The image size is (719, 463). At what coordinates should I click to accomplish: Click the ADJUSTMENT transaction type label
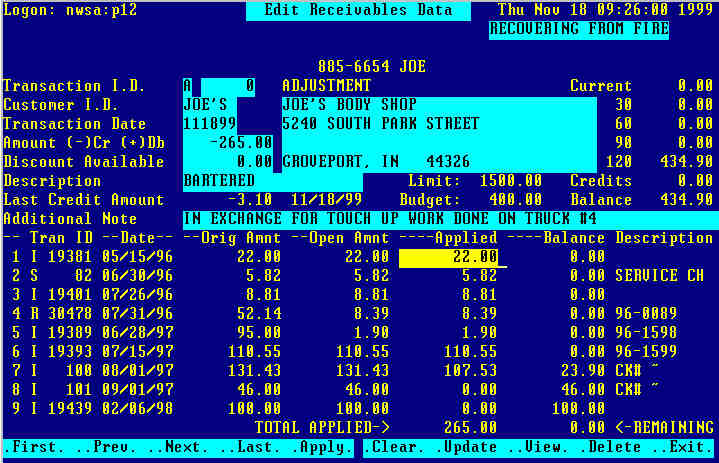pyautogui.click(x=326, y=86)
